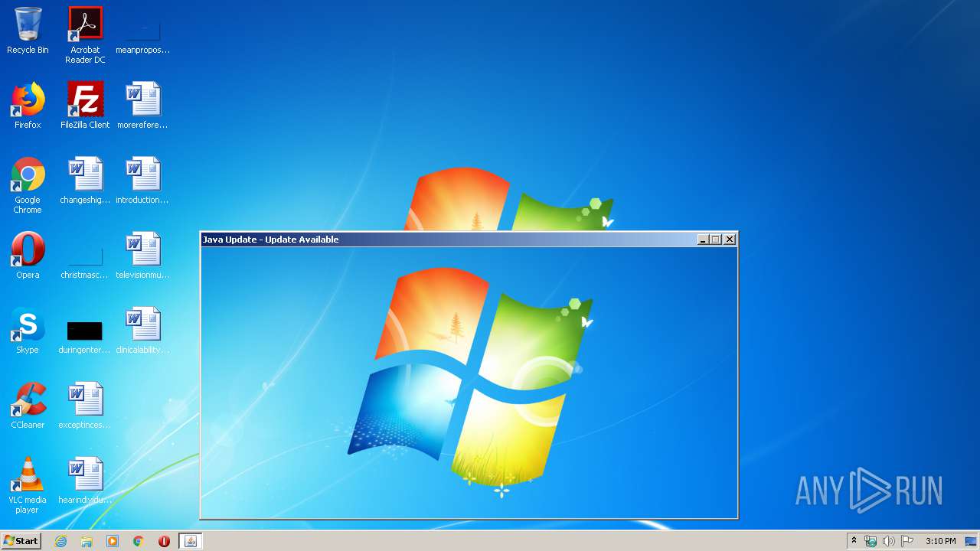Minimize the Java Update window

click(703, 240)
